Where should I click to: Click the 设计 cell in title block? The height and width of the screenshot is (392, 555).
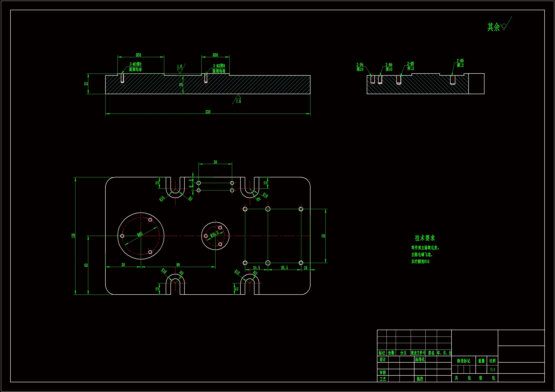(382, 360)
